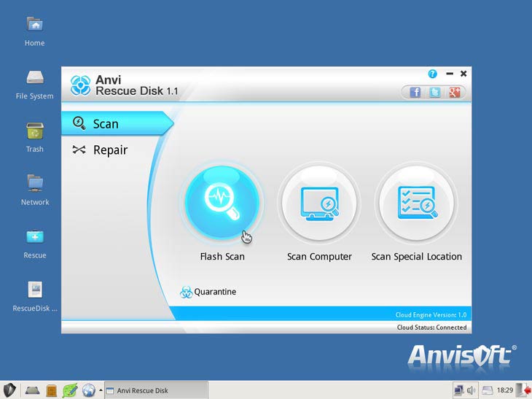The width and height of the screenshot is (532, 399).
Task: Click the logout icon in the taskbar
Action: (x=523, y=390)
